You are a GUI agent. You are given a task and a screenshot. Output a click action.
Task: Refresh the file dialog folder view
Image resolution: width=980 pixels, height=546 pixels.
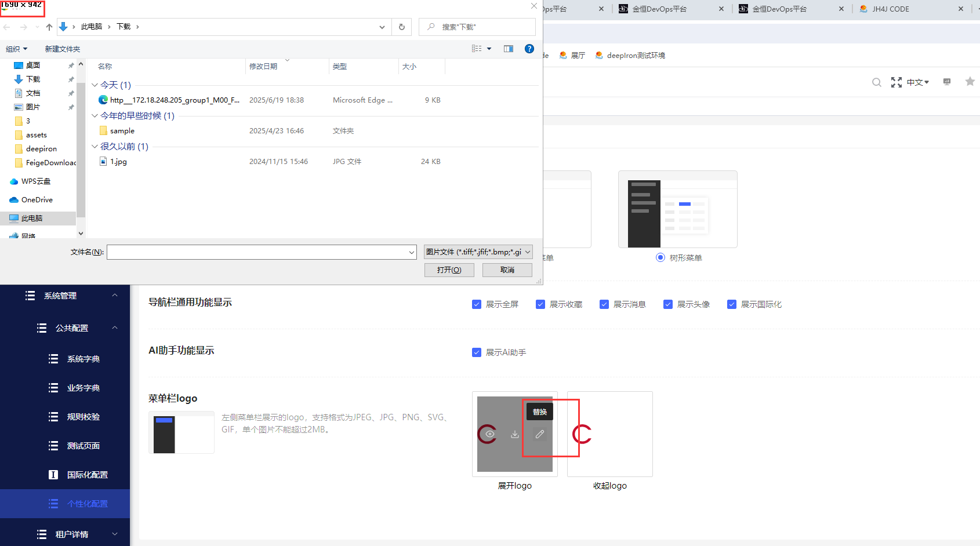402,27
